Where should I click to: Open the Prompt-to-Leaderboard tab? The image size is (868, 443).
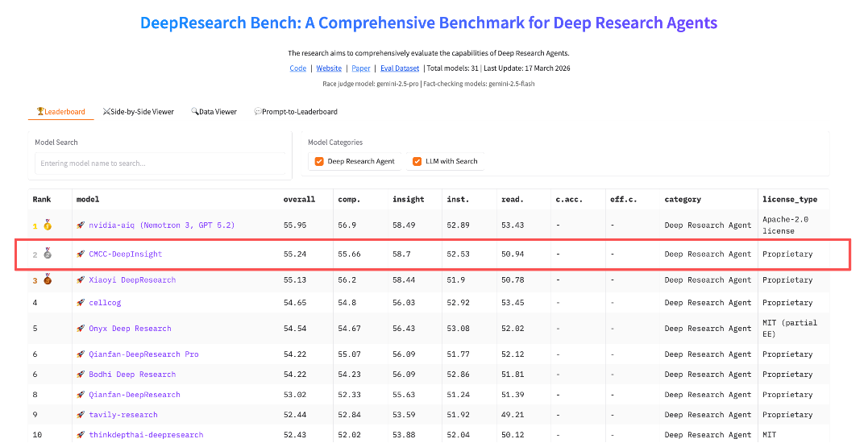coord(295,112)
